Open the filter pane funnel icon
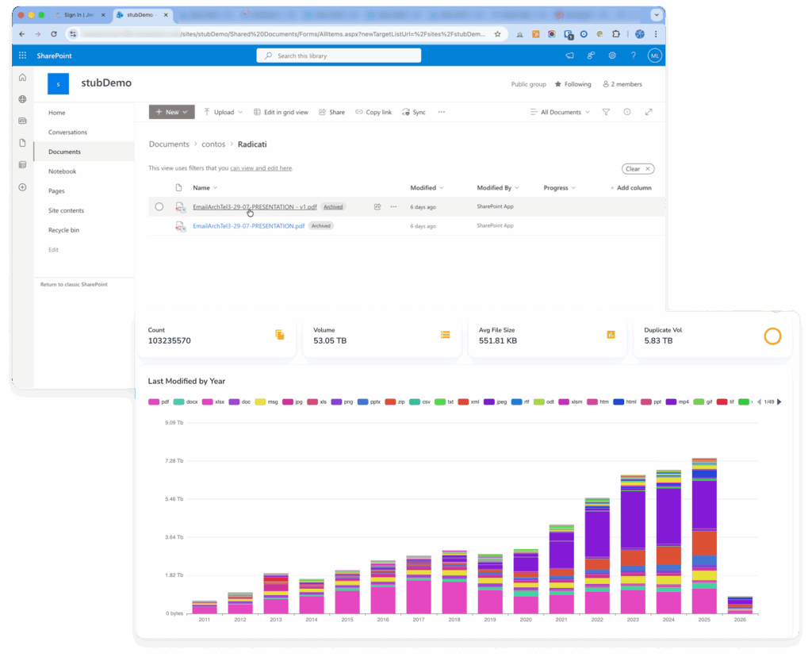Image resolution: width=812 pixels, height=657 pixels. click(606, 112)
